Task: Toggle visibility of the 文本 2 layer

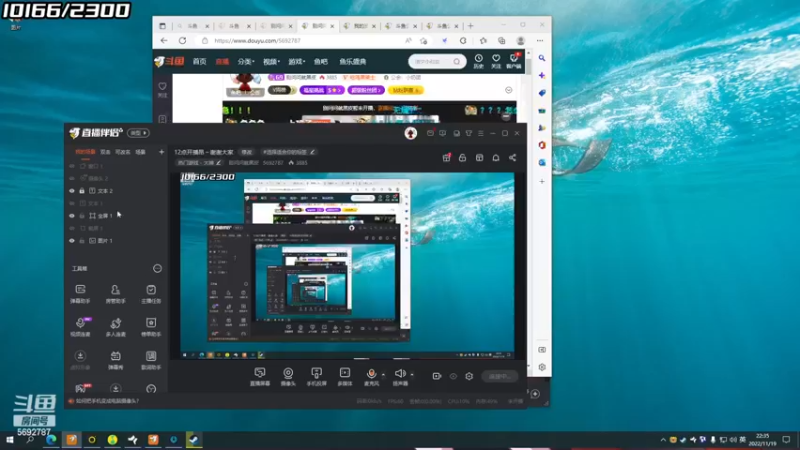Action: click(72, 191)
